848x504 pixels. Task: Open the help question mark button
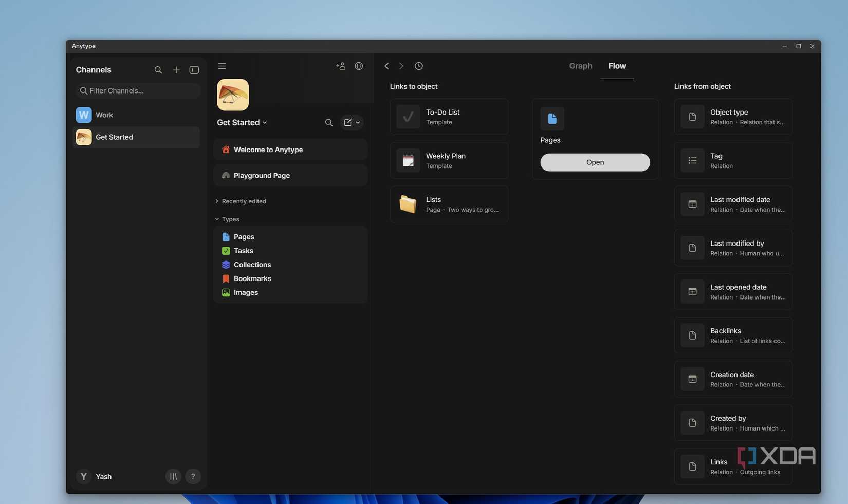tap(193, 476)
